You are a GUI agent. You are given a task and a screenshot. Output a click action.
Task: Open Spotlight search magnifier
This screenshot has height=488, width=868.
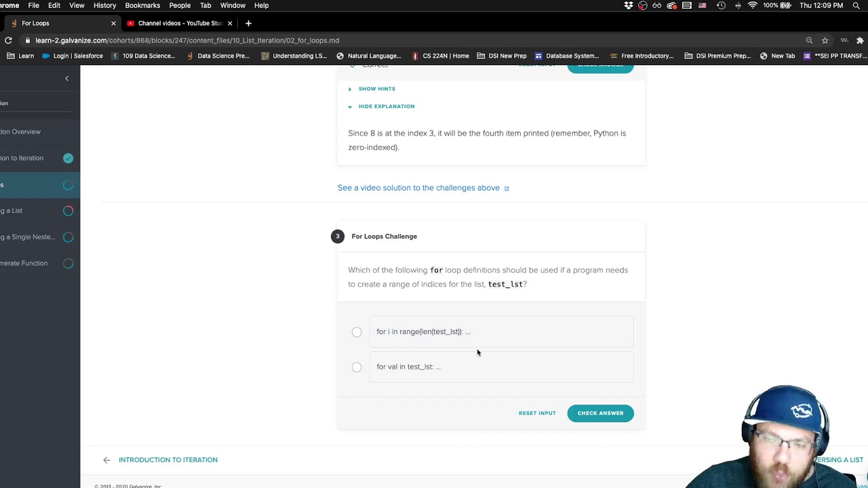[x=856, y=5]
